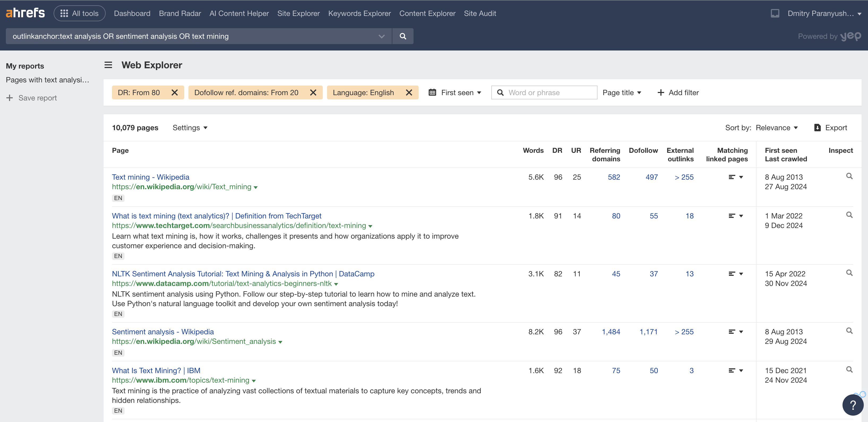Viewport: 868px width, 422px height.
Task: Click 582 referring domains for Text mining
Action: coord(614,177)
